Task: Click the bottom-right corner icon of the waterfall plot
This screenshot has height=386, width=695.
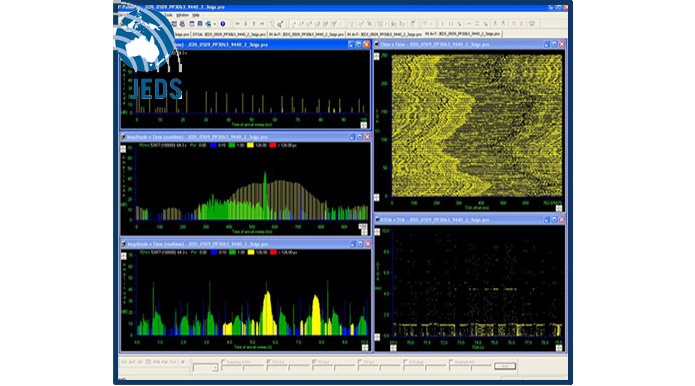Action: (x=559, y=208)
